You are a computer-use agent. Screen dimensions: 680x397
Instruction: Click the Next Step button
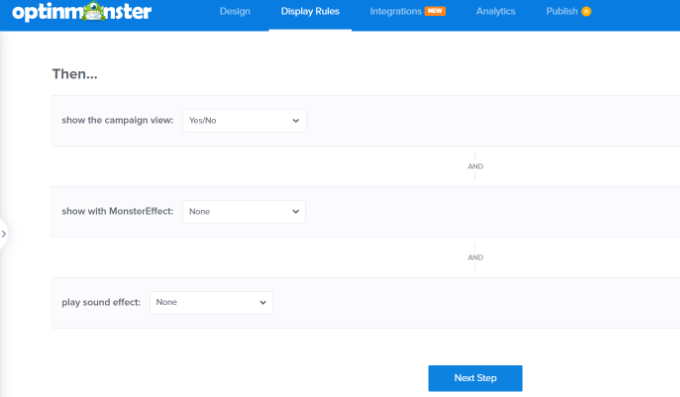click(x=475, y=378)
